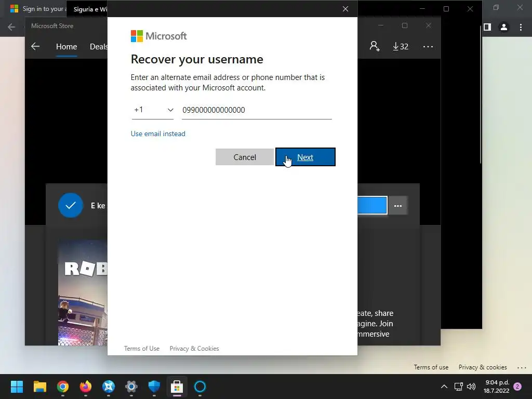This screenshot has width=532, height=399.
Task: Open the clock and date in taskbar
Action: click(497, 387)
